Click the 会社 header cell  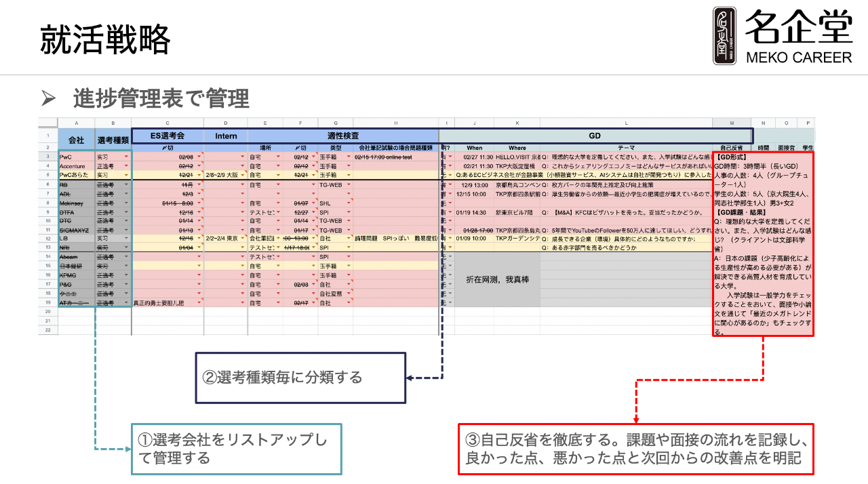[76, 140]
